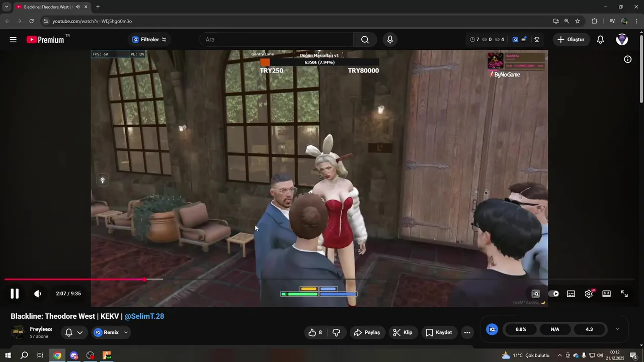Save the video with Kaydet
Viewport: 644px width, 362px height.
[439, 332]
